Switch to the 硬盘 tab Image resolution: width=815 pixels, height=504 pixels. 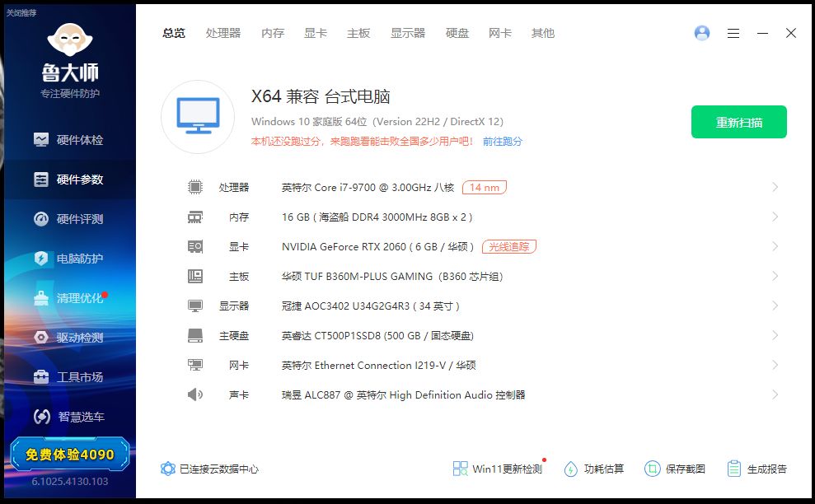click(x=457, y=33)
